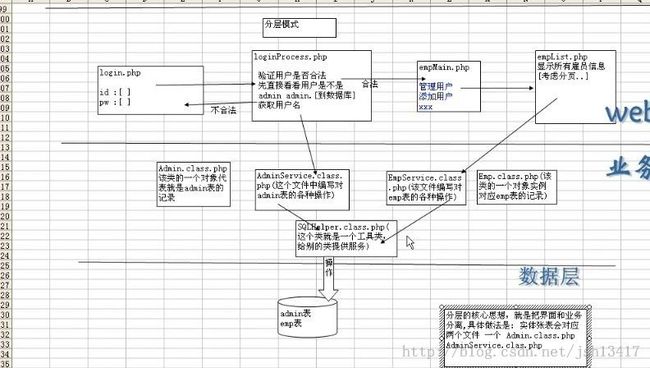Image resolution: width=650 pixels, height=368 pixels.
Task: Click the 'id :[ ]' line in login.php
Action: pyautogui.click(x=115, y=92)
